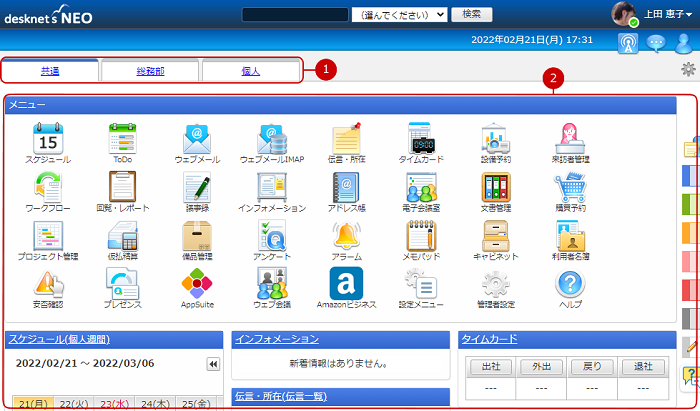Open the 設定メニュー icon
Image resolution: width=700 pixels, height=411 pixels.
(x=421, y=284)
